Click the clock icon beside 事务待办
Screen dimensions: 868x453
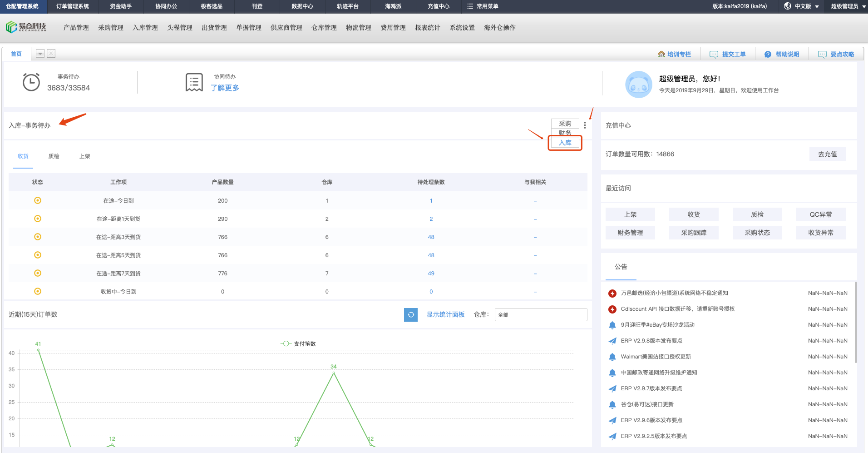coord(32,82)
